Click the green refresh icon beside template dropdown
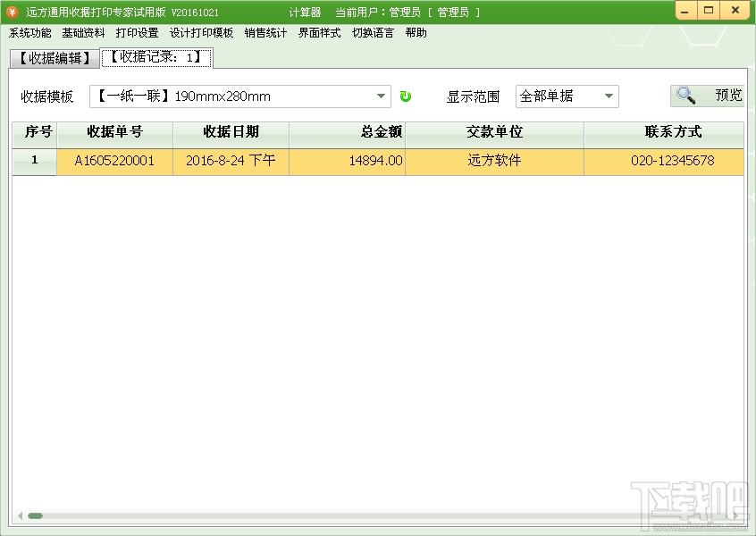Image resolution: width=756 pixels, height=536 pixels. 406,96
